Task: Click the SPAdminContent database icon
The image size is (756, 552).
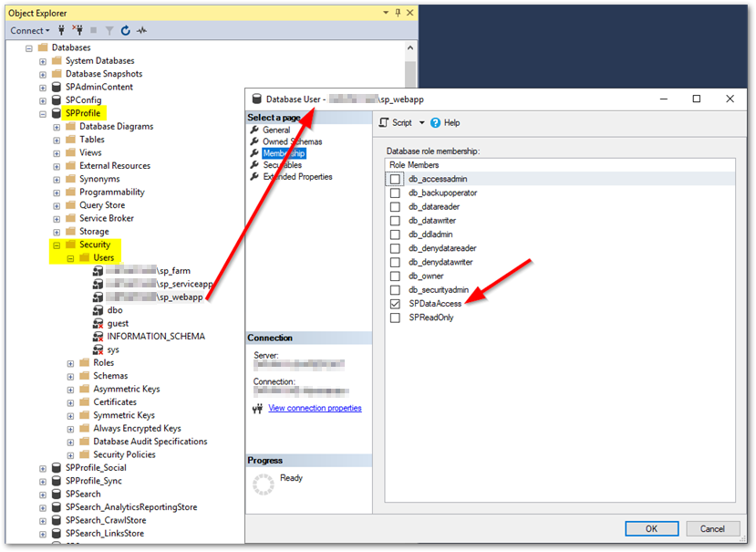Action: coord(57,87)
